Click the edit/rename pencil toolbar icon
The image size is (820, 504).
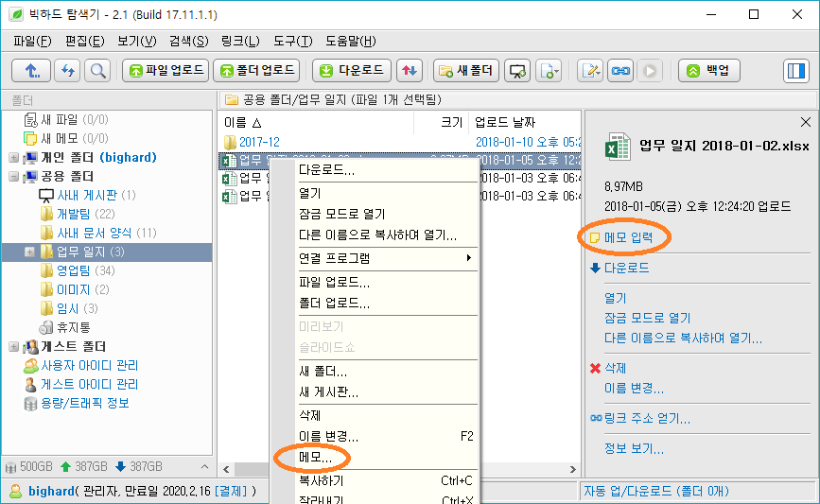(x=591, y=71)
